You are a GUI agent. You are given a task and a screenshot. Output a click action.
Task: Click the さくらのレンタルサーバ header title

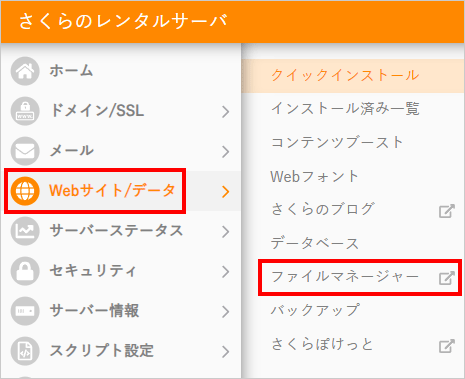pos(123,21)
